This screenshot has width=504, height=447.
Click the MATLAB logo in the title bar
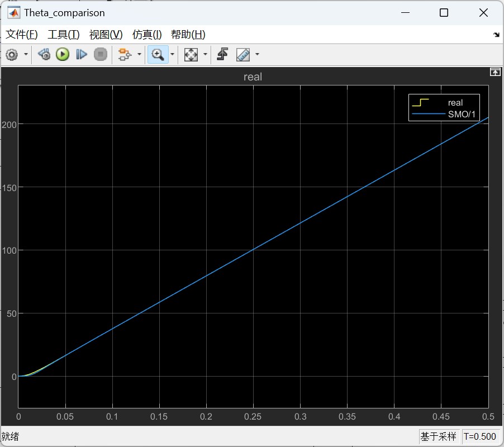(x=13, y=13)
